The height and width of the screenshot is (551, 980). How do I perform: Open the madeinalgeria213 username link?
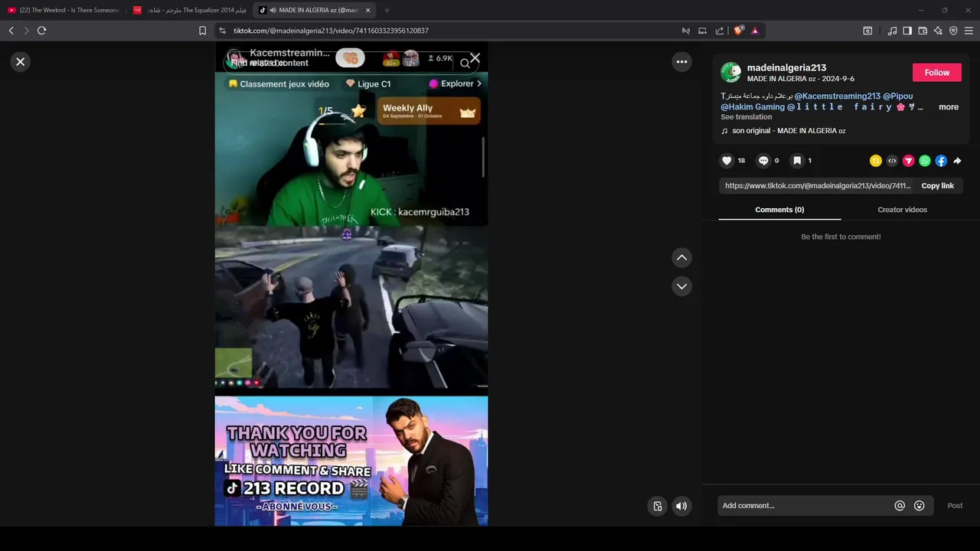click(786, 68)
